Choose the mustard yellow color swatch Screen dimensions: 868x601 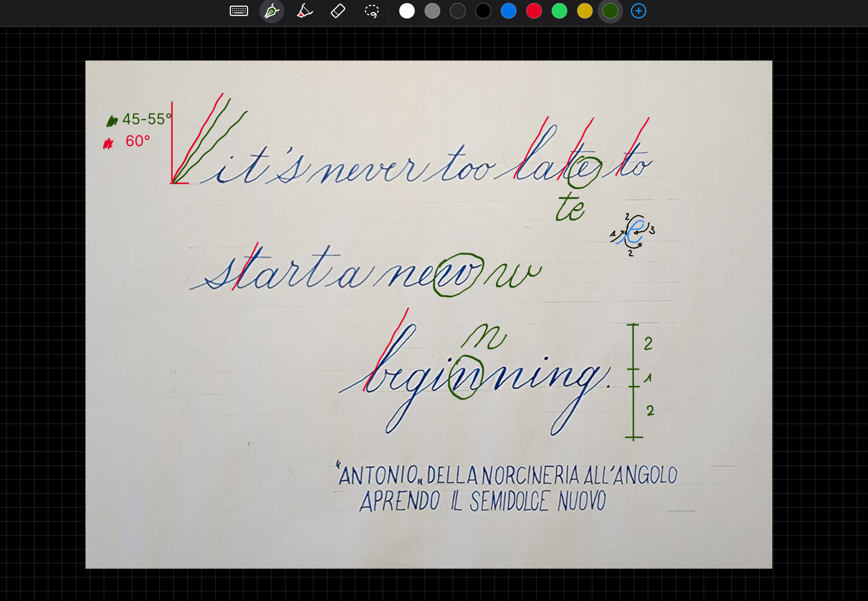click(585, 11)
